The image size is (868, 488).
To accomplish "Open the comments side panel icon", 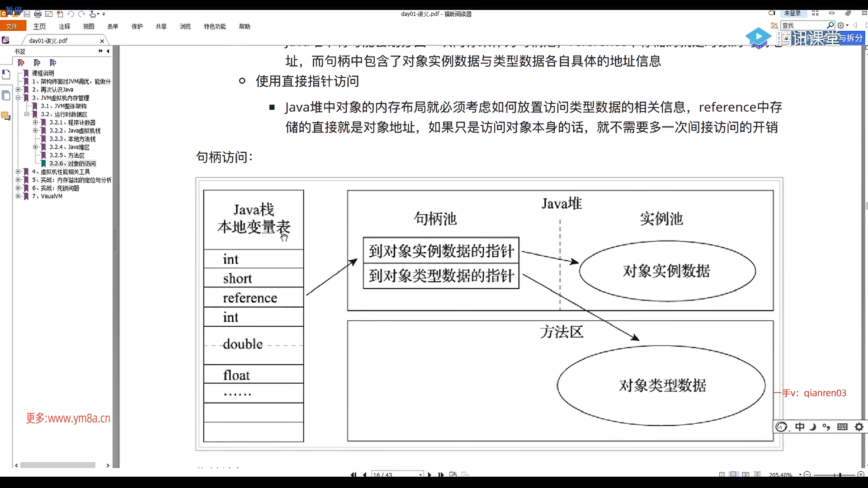I will [x=6, y=116].
